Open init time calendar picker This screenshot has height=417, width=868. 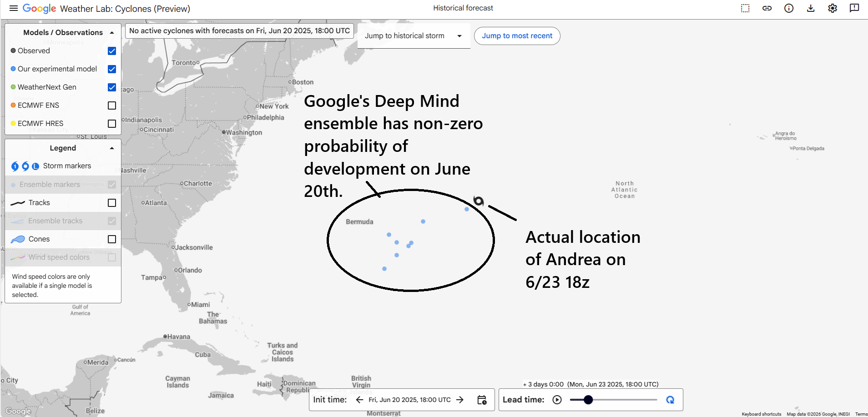coord(482,400)
